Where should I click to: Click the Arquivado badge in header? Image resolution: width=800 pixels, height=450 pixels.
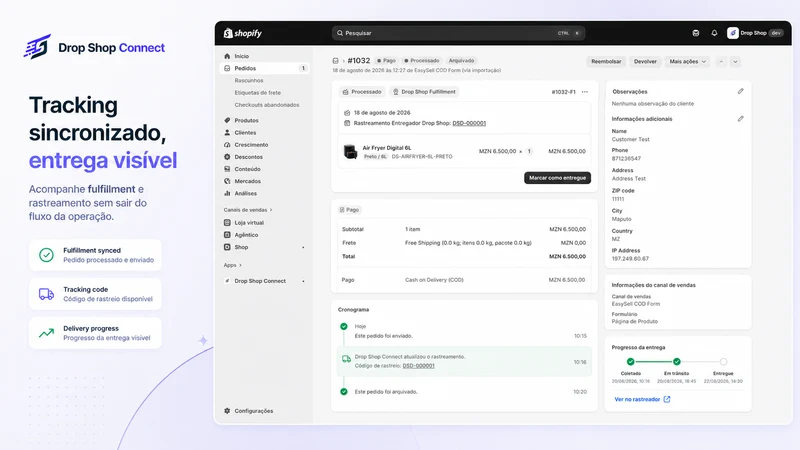pos(461,61)
